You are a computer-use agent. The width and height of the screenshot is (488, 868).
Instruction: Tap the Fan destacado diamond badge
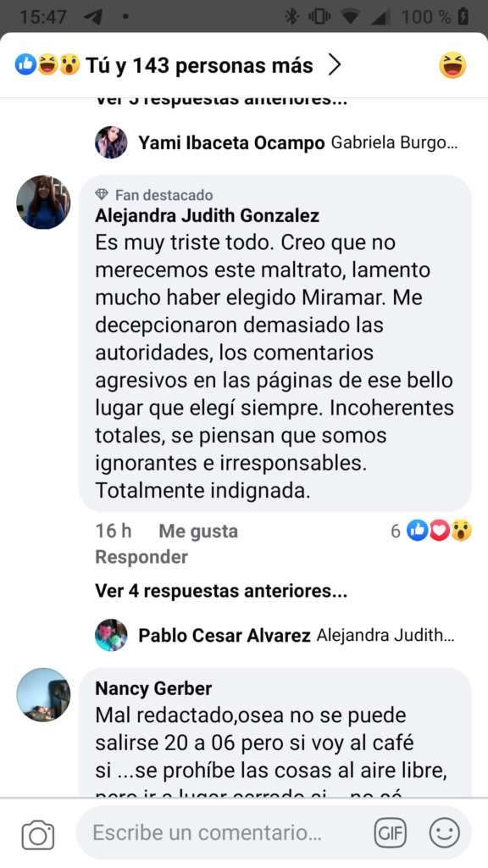(102, 194)
